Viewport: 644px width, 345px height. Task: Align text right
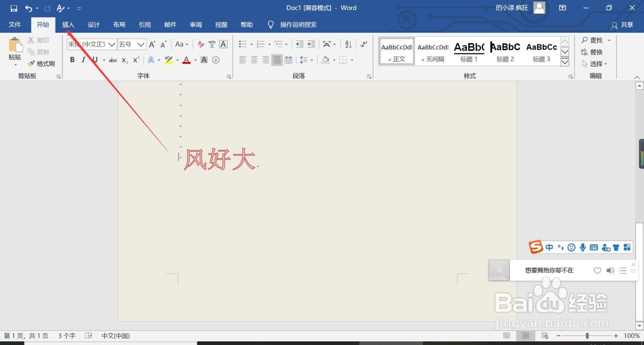tap(266, 60)
